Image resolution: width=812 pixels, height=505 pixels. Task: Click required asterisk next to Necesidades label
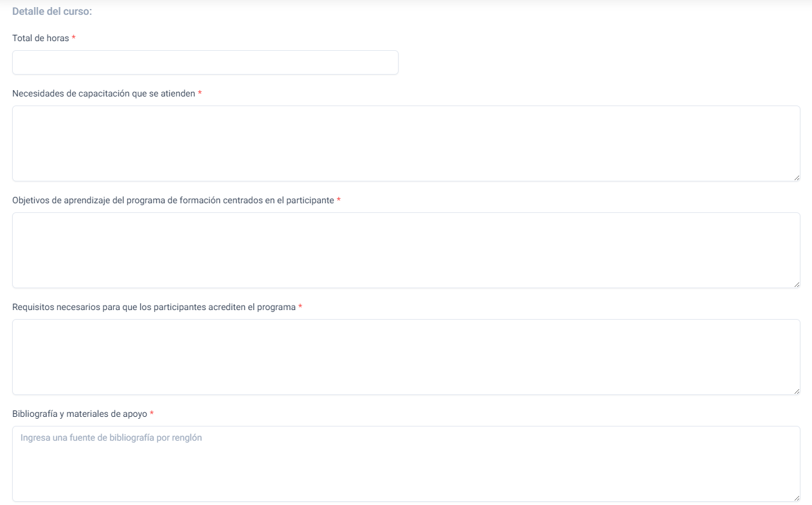point(200,94)
